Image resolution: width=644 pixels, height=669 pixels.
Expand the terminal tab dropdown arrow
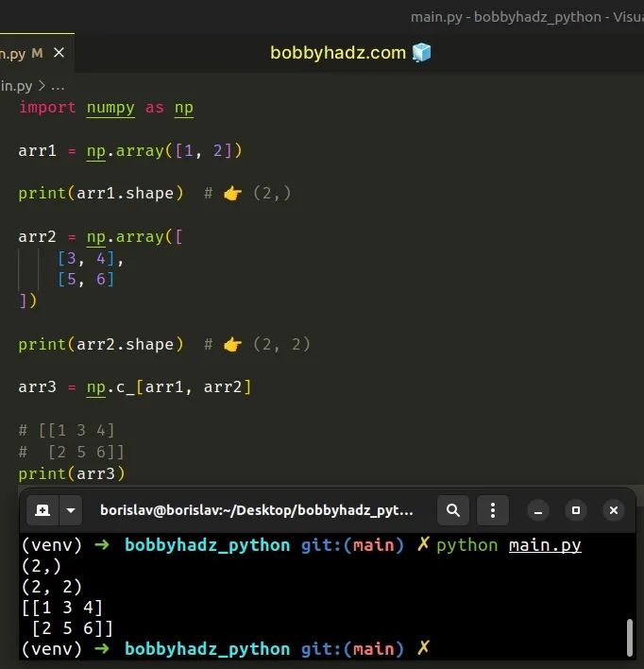coord(71,510)
